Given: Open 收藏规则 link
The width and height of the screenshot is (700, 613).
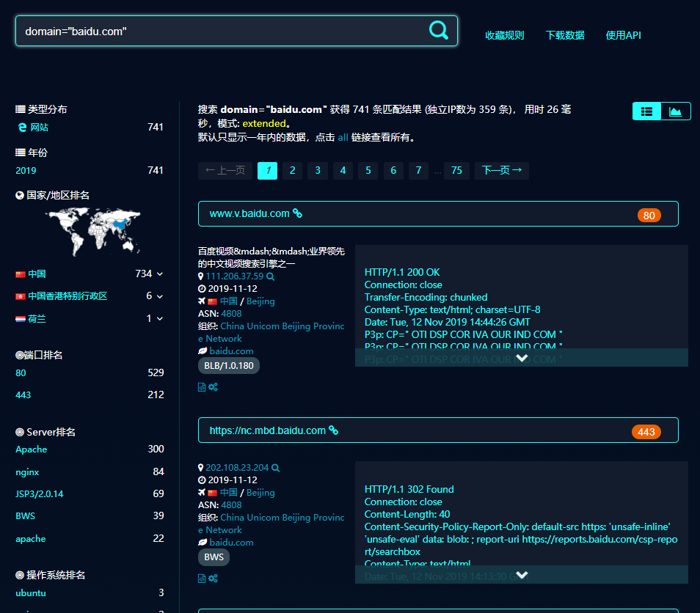Looking at the screenshot, I should tap(505, 35).
